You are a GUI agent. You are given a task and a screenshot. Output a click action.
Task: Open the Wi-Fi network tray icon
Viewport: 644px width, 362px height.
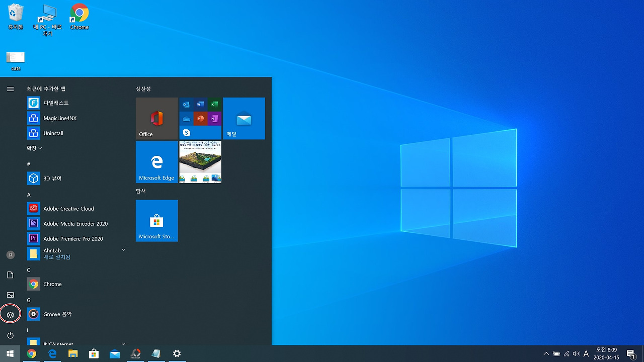567,353
